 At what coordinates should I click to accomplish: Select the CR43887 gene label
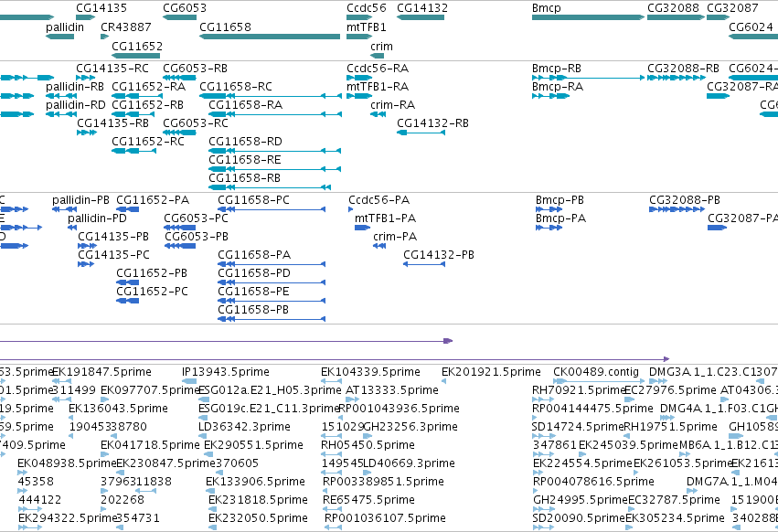[x=126, y=27]
